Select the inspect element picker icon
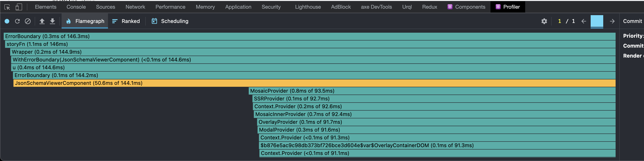The width and height of the screenshot is (644, 161). [x=7, y=7]
